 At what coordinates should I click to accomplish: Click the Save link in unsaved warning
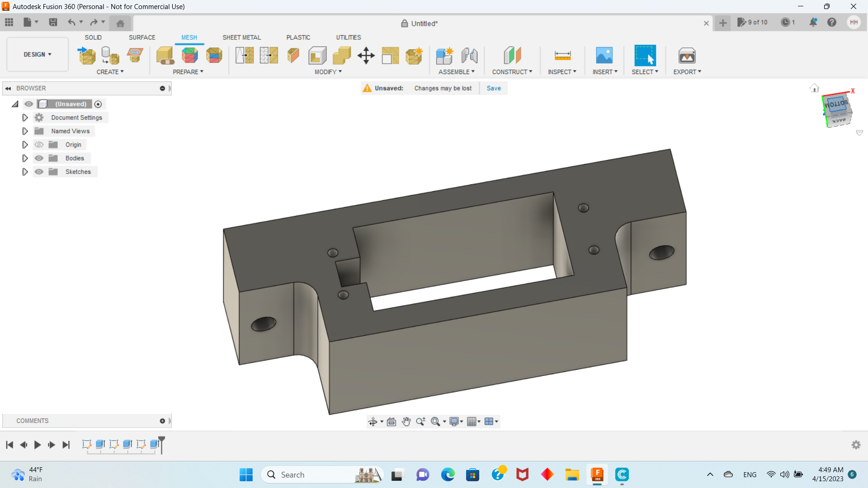(494, 88)
